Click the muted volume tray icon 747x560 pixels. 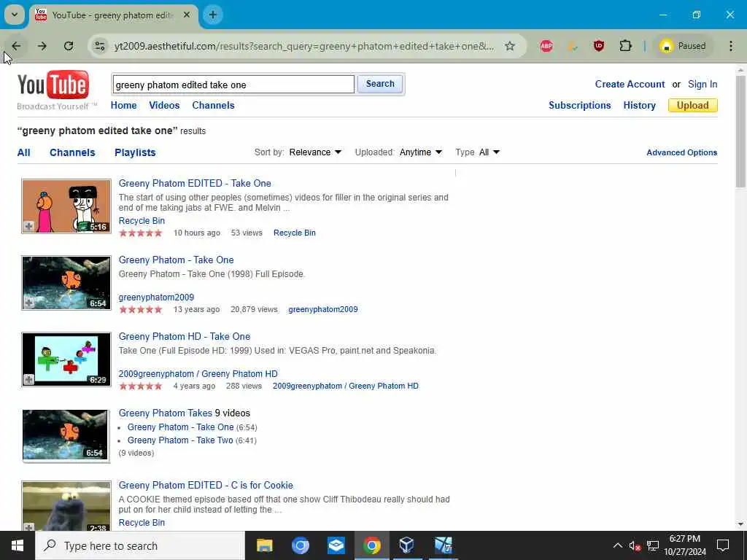(x=635, y=545)
